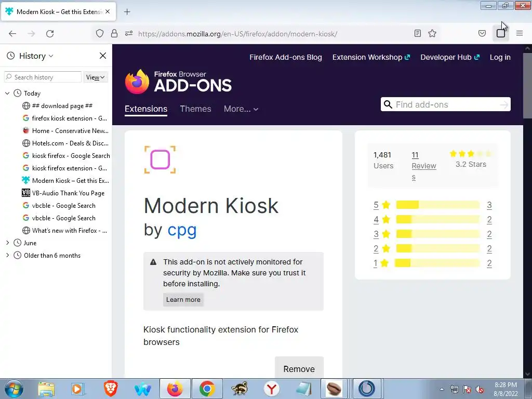The height and width of the screenshot is (399, 532).
Task: Open the raccoon icon app in taskbar
Action: [x=240, y=389]
